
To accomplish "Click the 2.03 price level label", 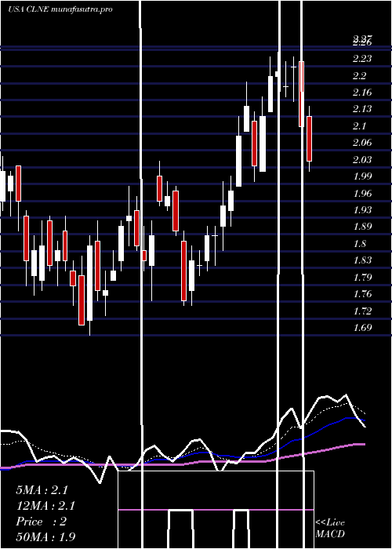I will click(x=362, y=160).
